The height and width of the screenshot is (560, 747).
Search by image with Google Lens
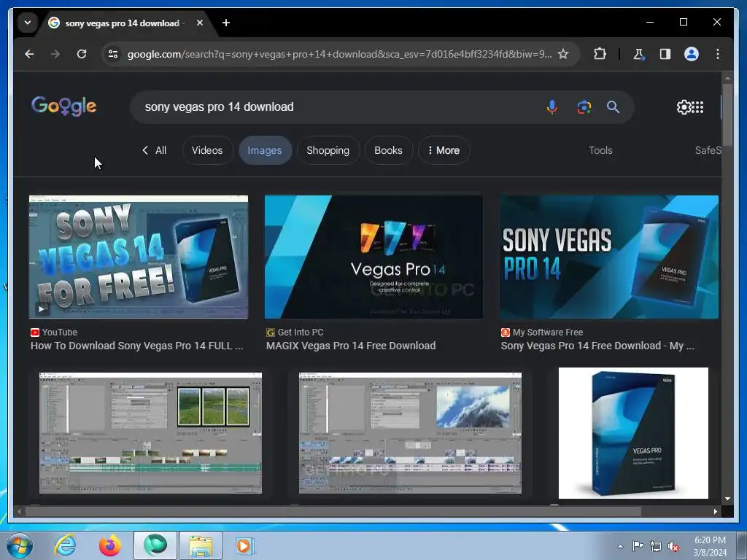(x=584, y=107)
